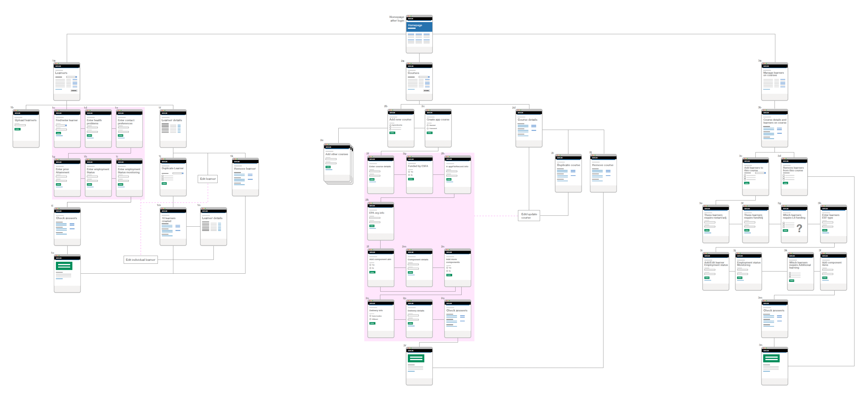This screenshot has width=868, height=397.
Task: Click the Edit/update course label box
Action: pyautogui.click(x=529, y=216)
